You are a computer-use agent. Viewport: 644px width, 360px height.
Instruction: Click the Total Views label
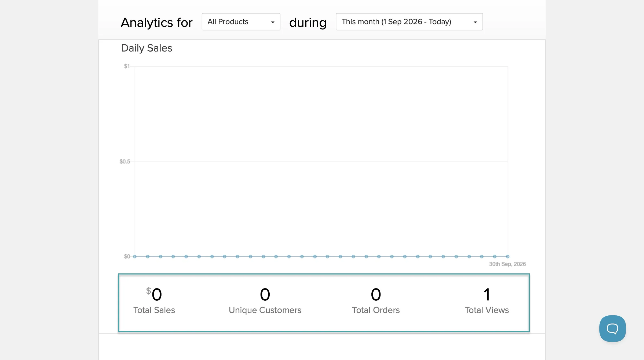(486, 310)
